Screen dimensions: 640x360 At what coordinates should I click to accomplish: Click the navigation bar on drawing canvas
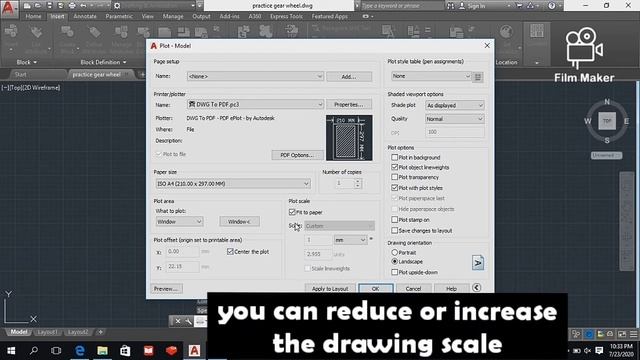pos(627,221)
